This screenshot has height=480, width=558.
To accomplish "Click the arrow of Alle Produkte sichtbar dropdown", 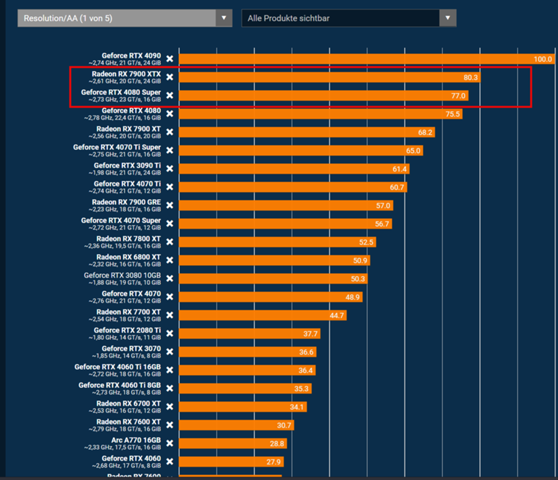I will click(448, 18).
